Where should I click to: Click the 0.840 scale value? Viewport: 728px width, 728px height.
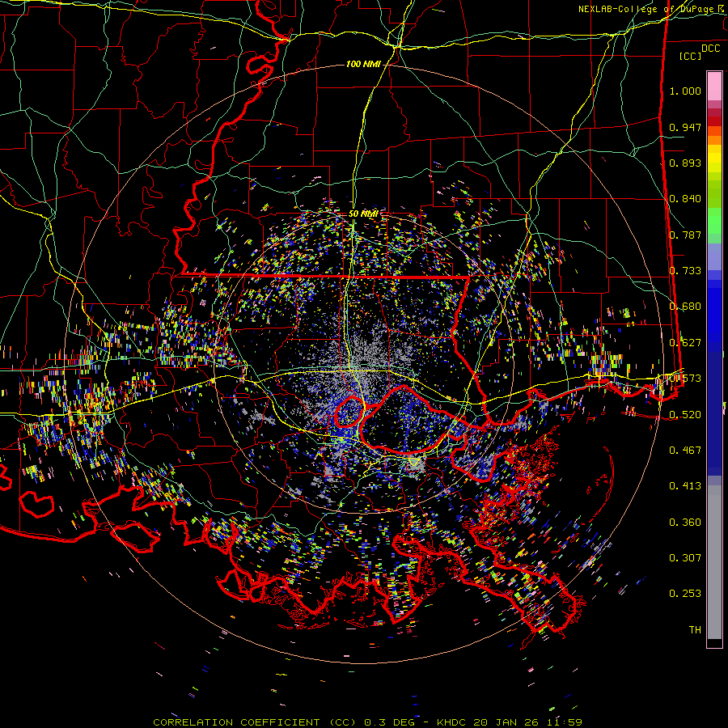click(x=685, y=199)
